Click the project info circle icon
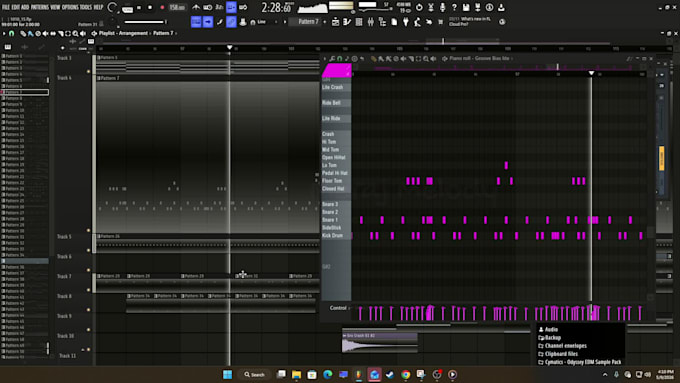 point(489,7)
